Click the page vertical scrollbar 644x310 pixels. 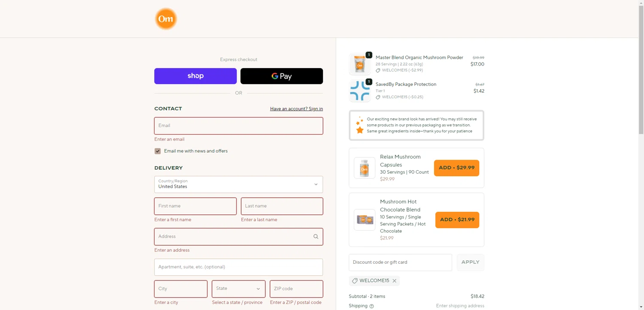[x=641, y=71]
